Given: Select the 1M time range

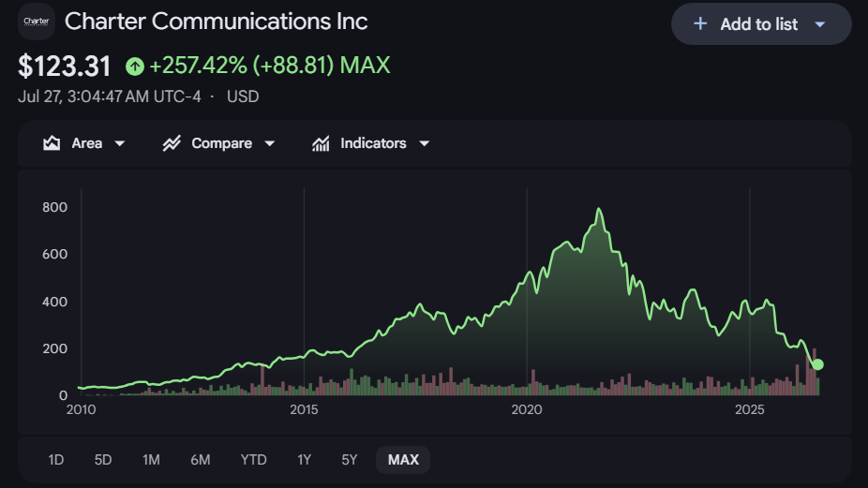Looking at the screenshot, I should [x=151, y=460].
